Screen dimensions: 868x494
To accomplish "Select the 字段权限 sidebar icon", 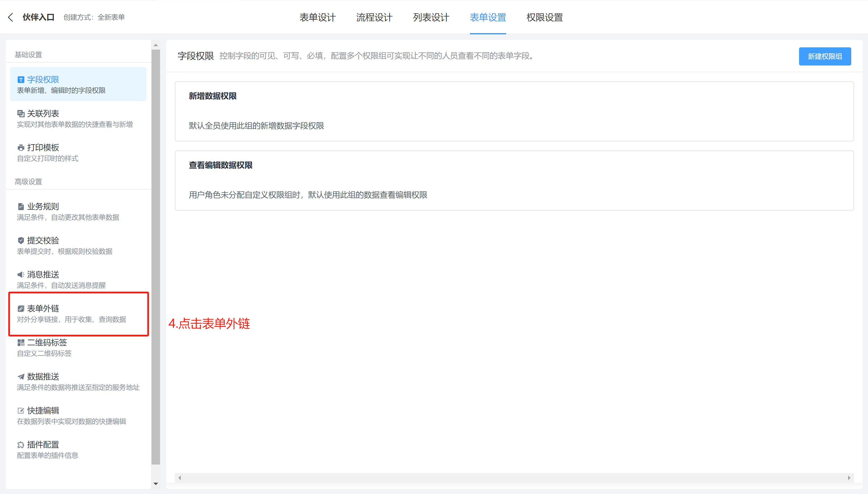I will click(21, 79).
